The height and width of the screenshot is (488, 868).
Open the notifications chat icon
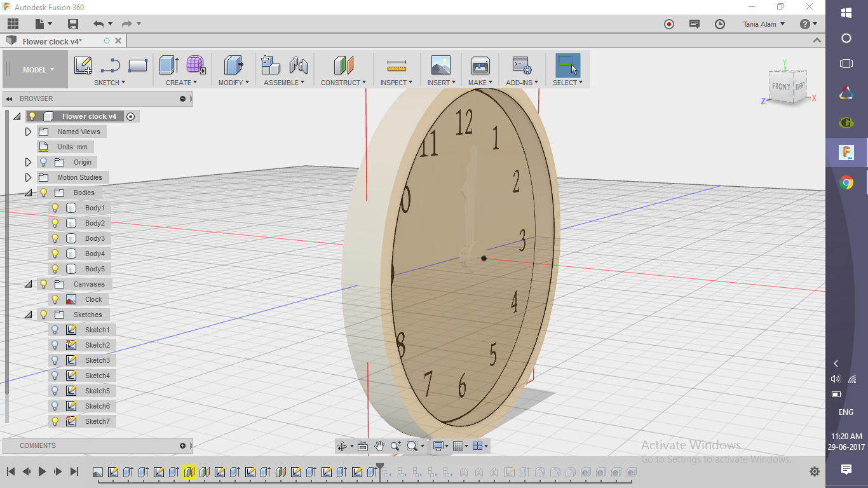(695, 24)
